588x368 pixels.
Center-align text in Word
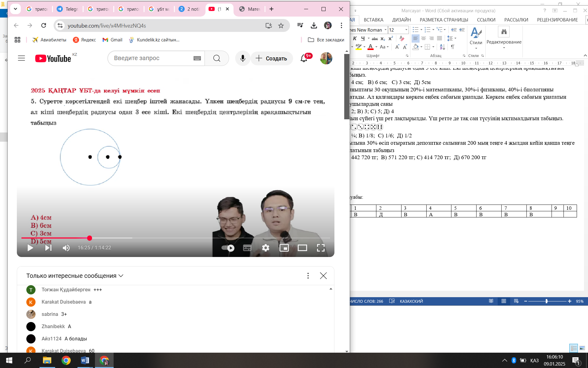click(424, 38)
